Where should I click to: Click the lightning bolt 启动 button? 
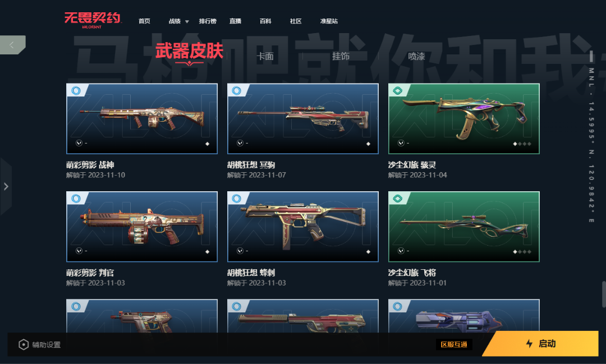[x=541, y=343]
